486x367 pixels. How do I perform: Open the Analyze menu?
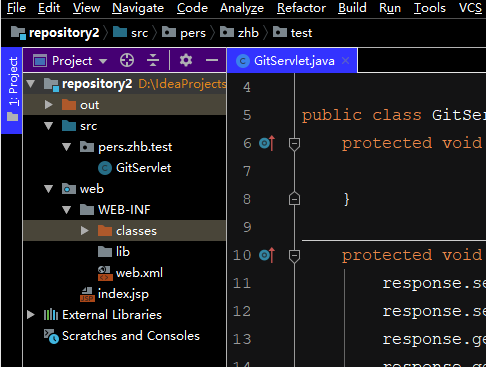242,8
